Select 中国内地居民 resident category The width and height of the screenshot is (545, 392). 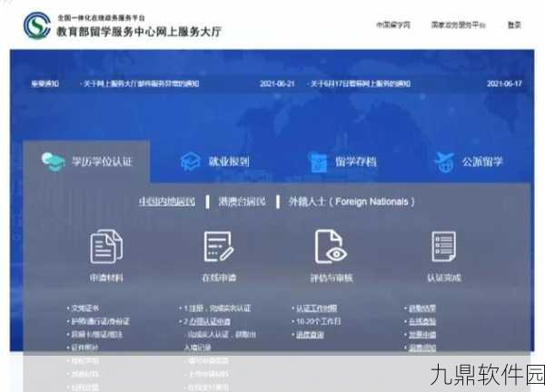tap(167, 201)
